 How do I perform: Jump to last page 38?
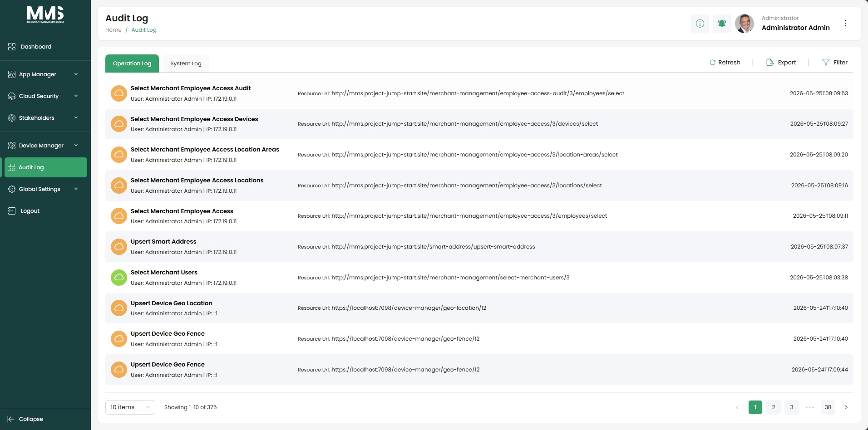point(828,407)
